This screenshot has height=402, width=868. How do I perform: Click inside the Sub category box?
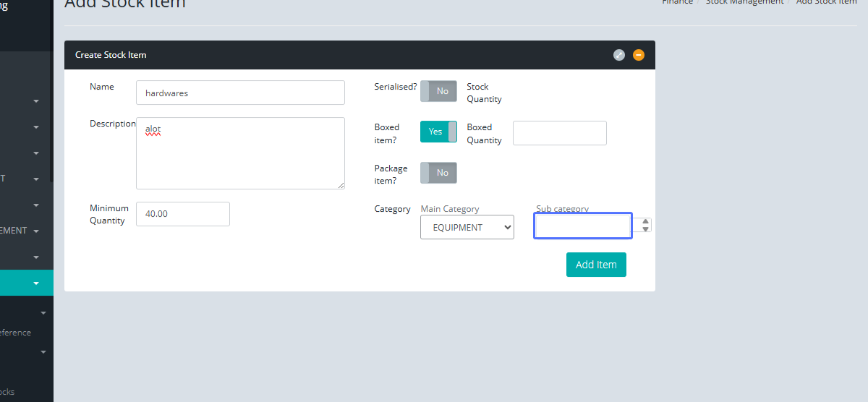pyautogui.click(x=583, y=226)
